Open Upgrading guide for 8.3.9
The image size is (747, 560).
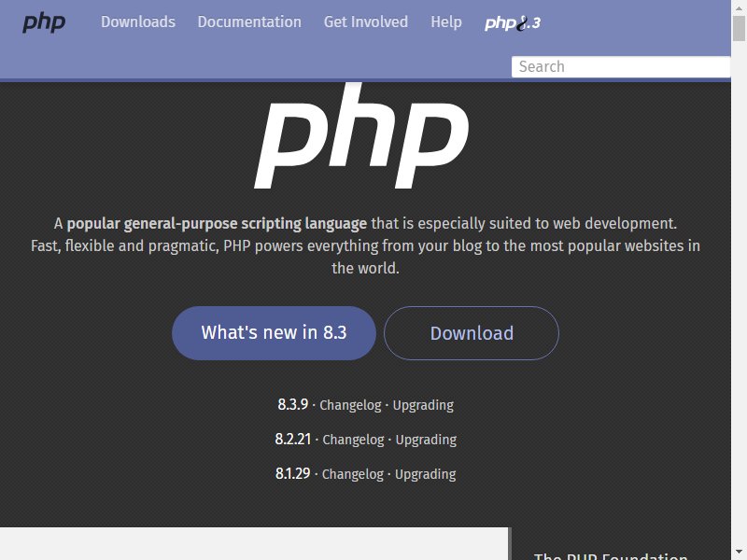pos(423,405)
